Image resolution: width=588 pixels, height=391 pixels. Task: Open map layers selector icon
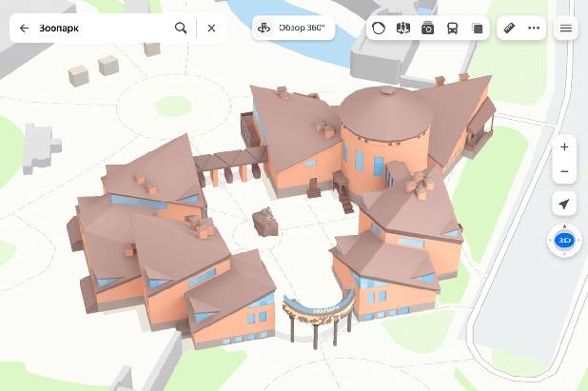(x=478, y=29)
